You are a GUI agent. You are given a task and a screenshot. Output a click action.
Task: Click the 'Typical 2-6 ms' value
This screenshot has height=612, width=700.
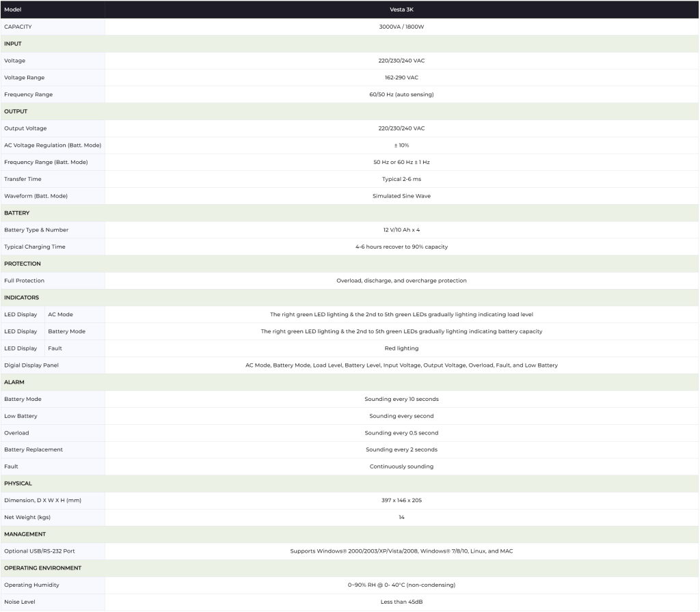[x=401, y=180]
